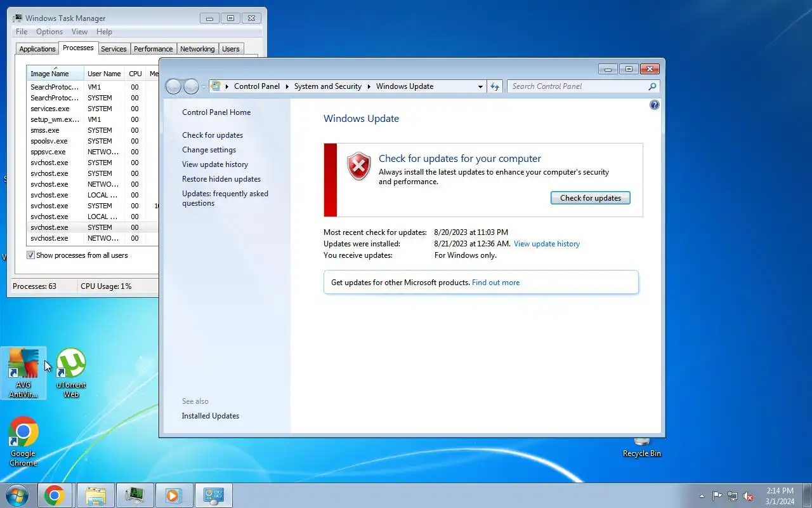
Task: Expand the arrow after System and Security
Action: coord(369,86)
